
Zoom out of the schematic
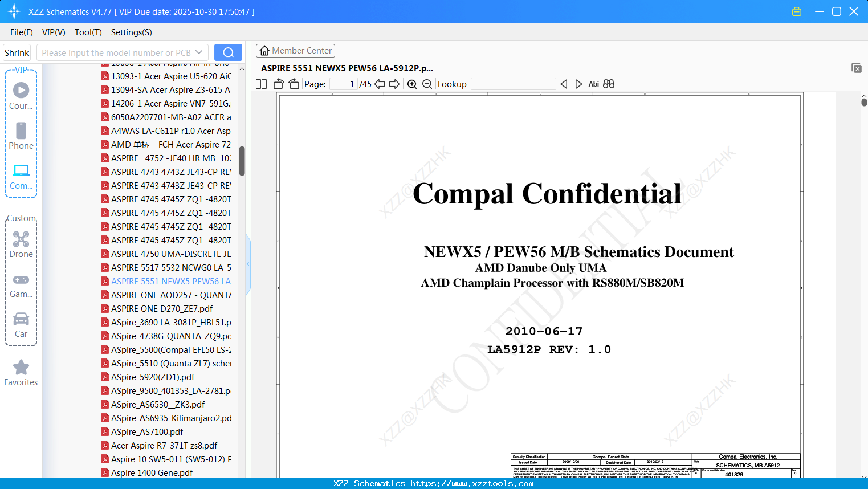(427, 84)
